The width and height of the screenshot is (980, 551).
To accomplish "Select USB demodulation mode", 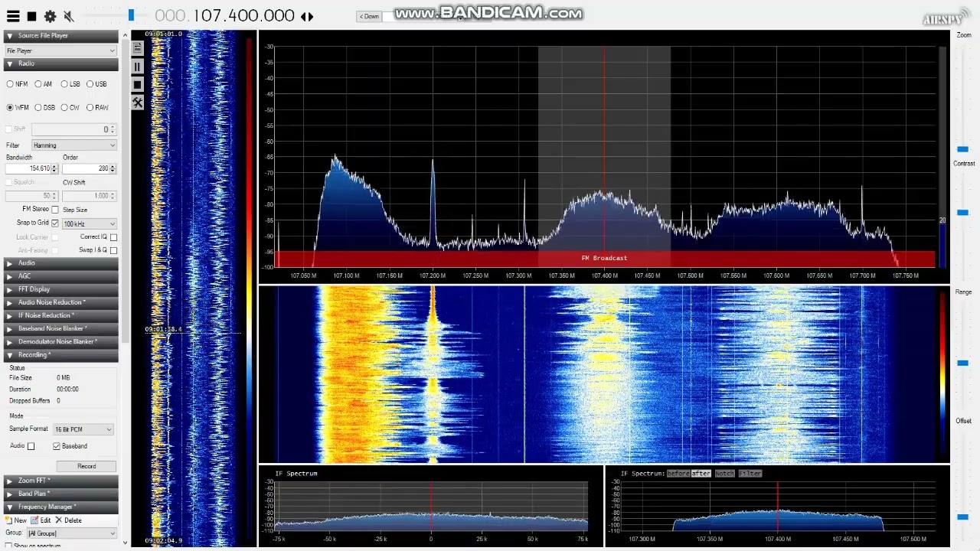I will pos(96,84).
